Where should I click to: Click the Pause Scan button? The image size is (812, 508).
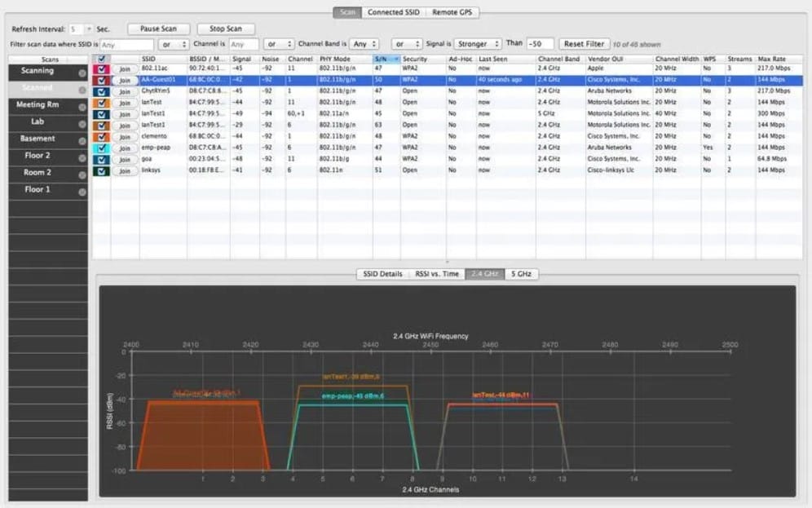tap(158, 29)
